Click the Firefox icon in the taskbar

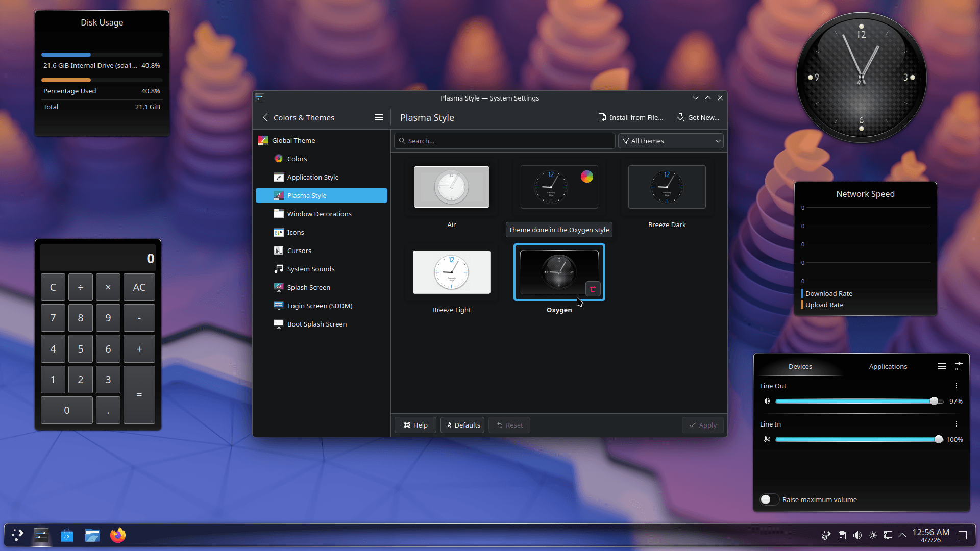coord(118,535)
